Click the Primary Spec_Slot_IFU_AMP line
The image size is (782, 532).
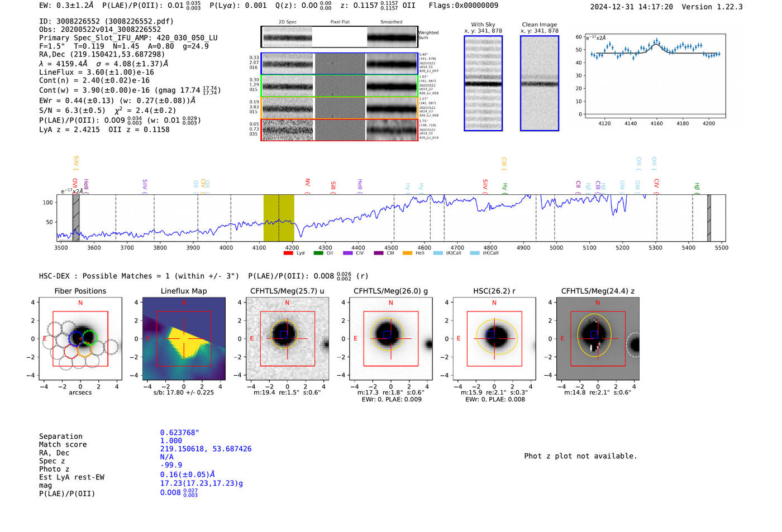(x=128, y=38)
